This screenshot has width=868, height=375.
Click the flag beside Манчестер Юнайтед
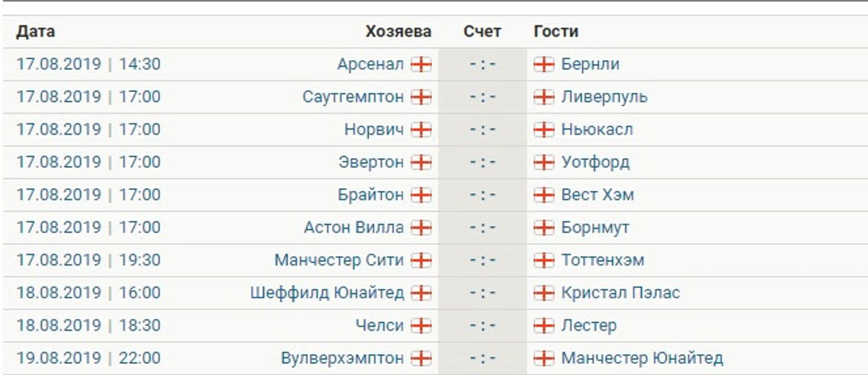[x=543, y=358]
